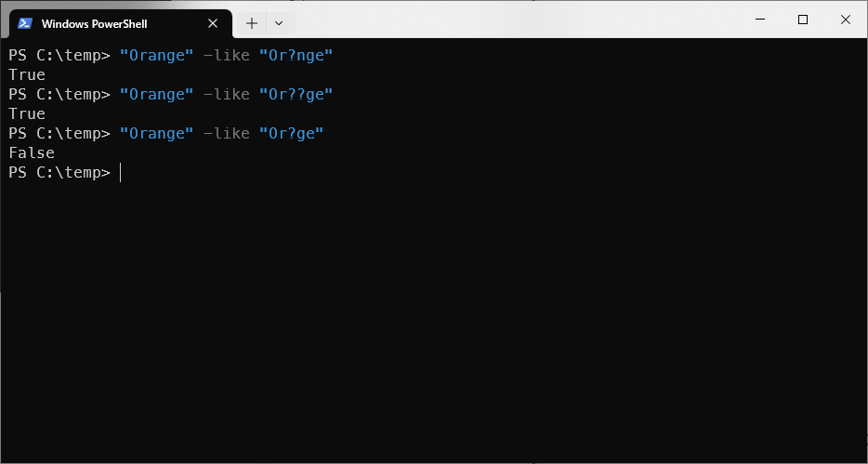Click the "Or?nge" pattern string

[296, 56]
